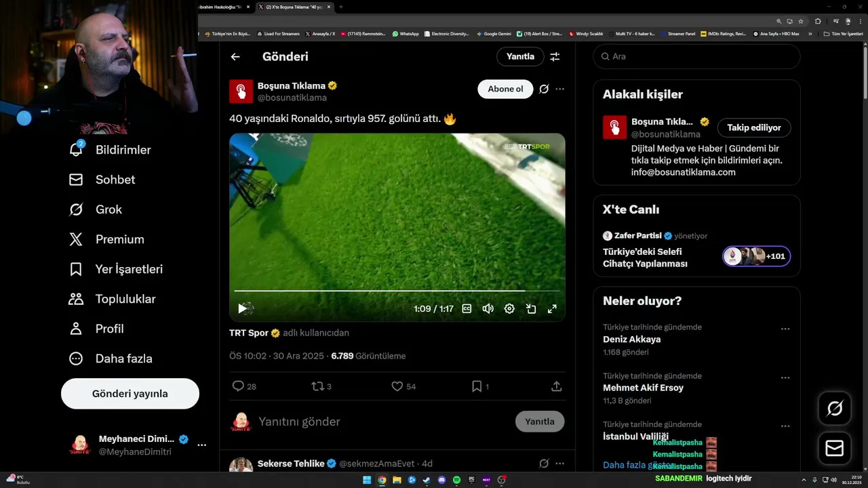Viewport: 868px width, 488px height.
Task: Enter fullscreen video mode
Action: (x=552, y=309)
